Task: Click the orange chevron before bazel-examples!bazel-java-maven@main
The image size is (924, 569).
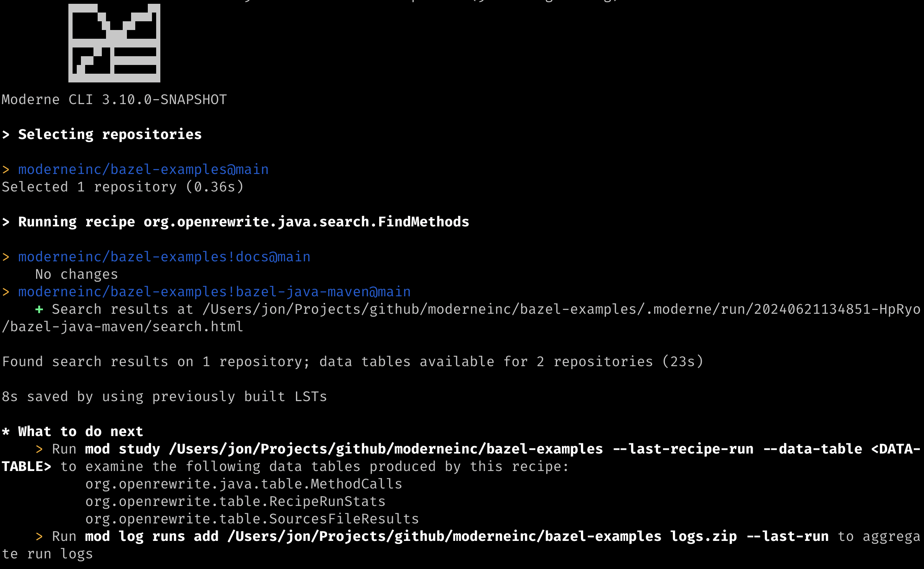Action: coord(6,292)
